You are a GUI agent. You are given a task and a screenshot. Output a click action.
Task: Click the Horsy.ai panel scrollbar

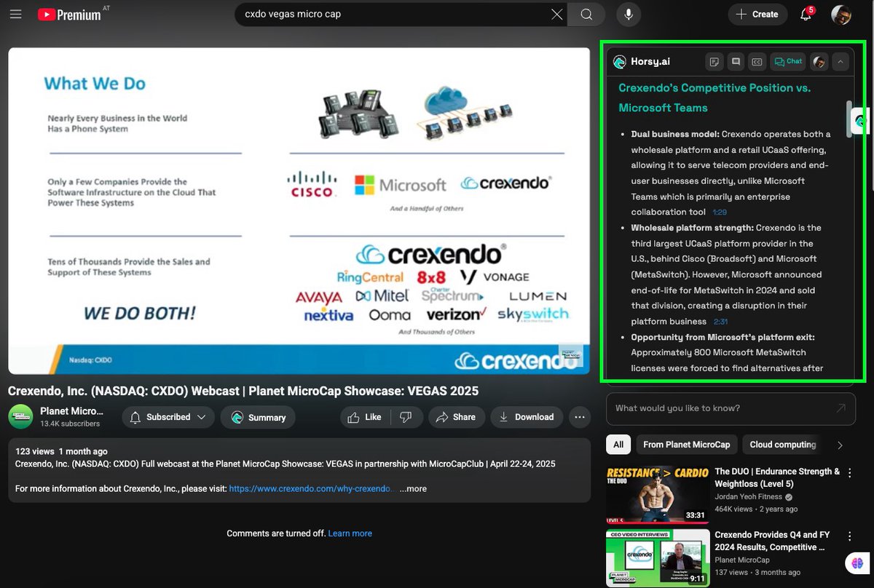[849, 118]
